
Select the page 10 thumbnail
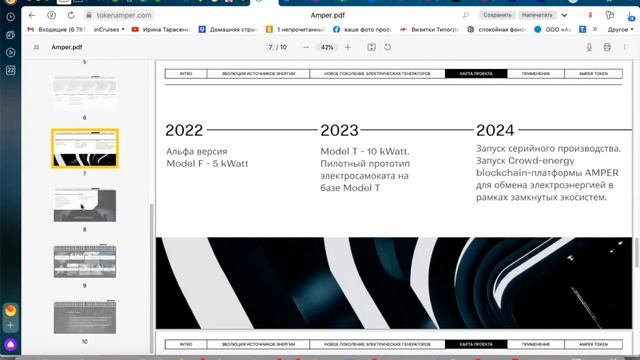(x=85, y=317)
